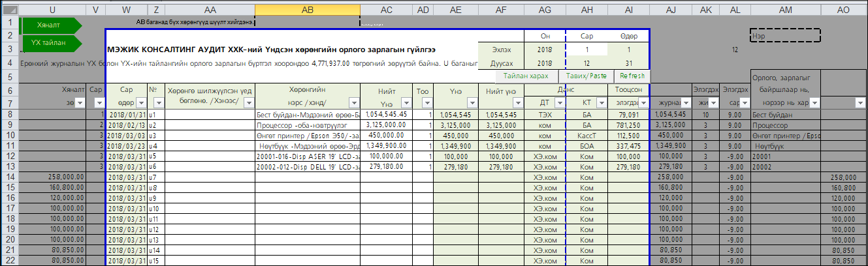
Task: Select the Эхлэх Сар cell containing 1
Action: coord(587,50)
